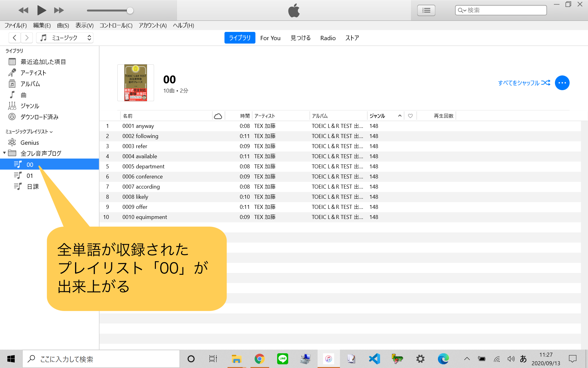Select the Radio tab

328,38
